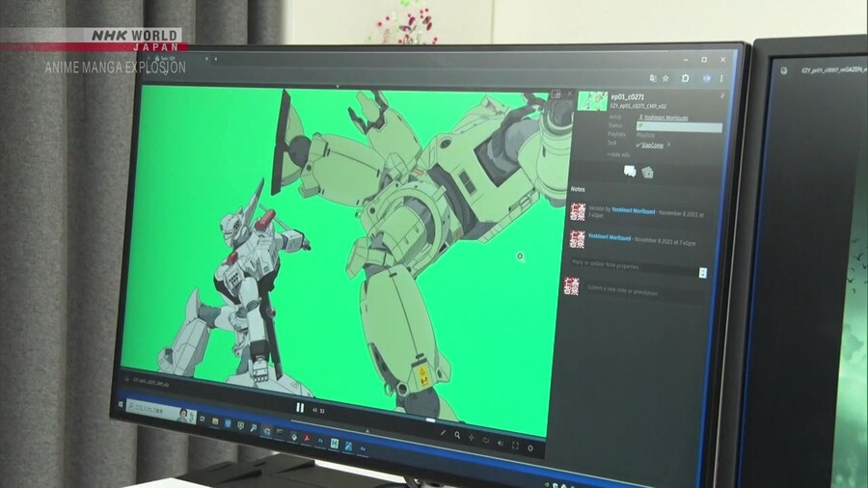Mute the player volume speaker icon
The width and height of the screenshot is (868, 488).
[x=501, y=443]
